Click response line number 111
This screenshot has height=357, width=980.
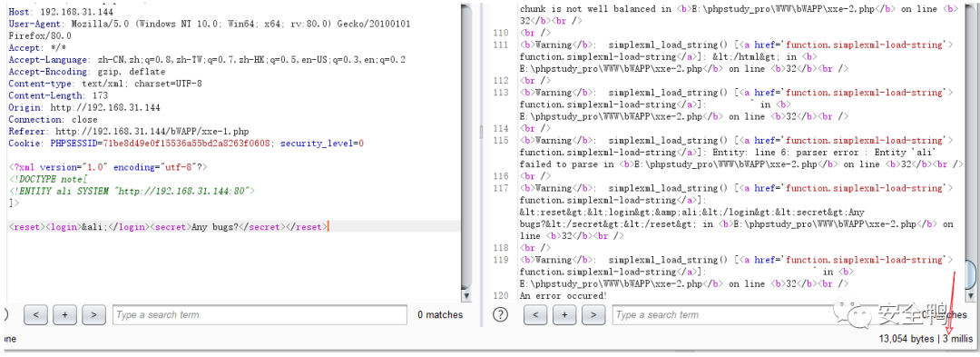tap(501, 45)
